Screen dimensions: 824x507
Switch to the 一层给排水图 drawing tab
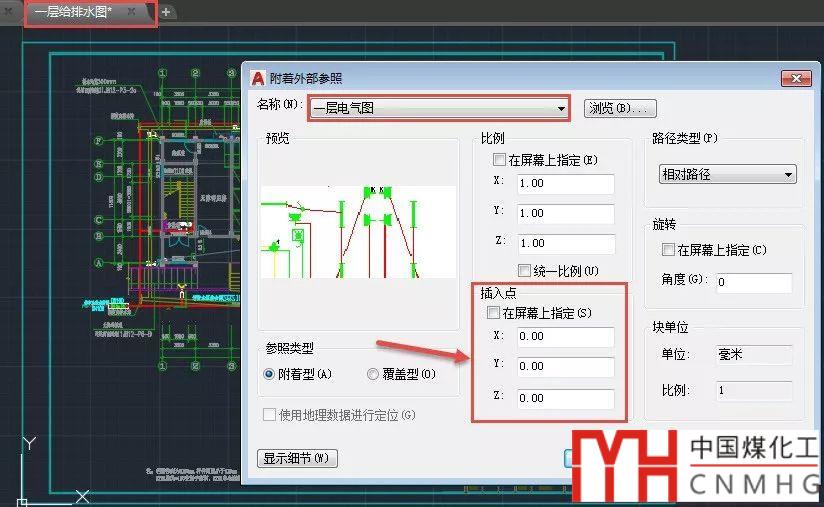coord(75,12)
